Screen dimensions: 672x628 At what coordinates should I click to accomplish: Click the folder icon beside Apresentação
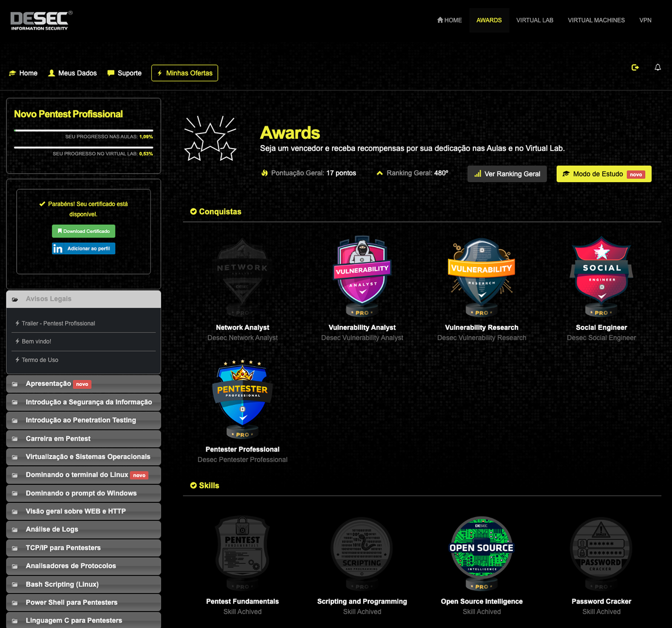(x=15, y=384)
